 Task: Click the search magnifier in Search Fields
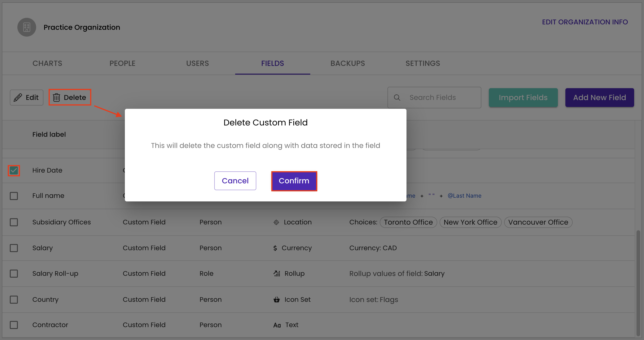pyautogui.click(x=397, y=98)
